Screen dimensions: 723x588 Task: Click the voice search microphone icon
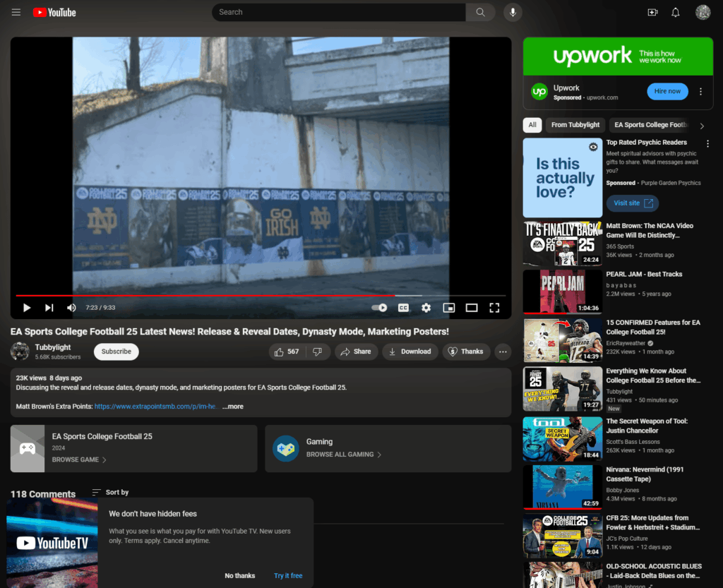click(x=513, y=12)
